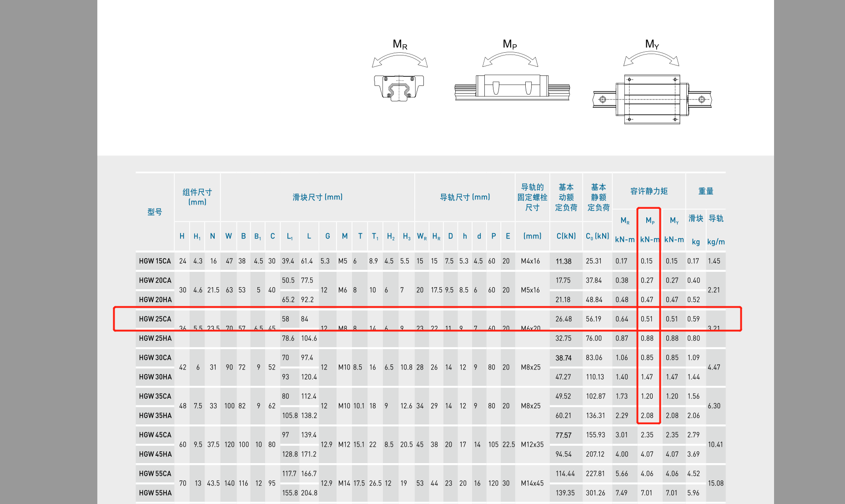Click rail weight value 1.45
The image size is (845, 504).
tap(714, 261)
